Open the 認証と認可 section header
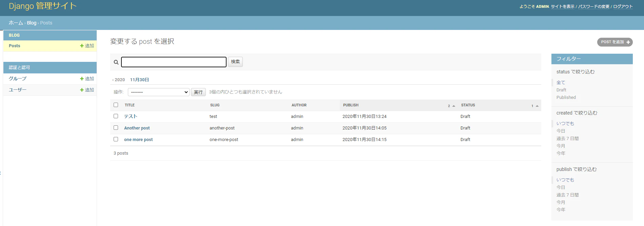The height and width of the screenshot is (226, 644). pos(19,68)
